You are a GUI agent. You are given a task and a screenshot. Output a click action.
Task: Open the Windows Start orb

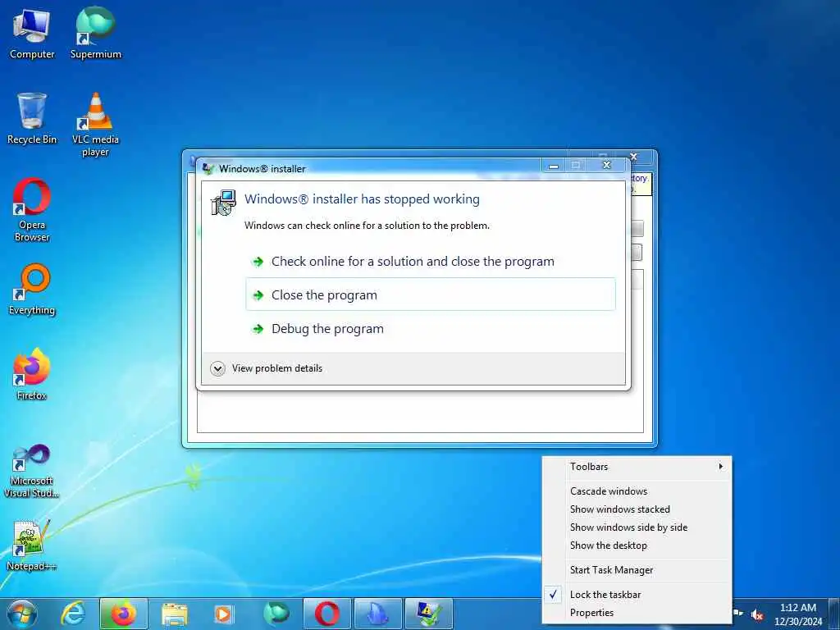point(22,614)
